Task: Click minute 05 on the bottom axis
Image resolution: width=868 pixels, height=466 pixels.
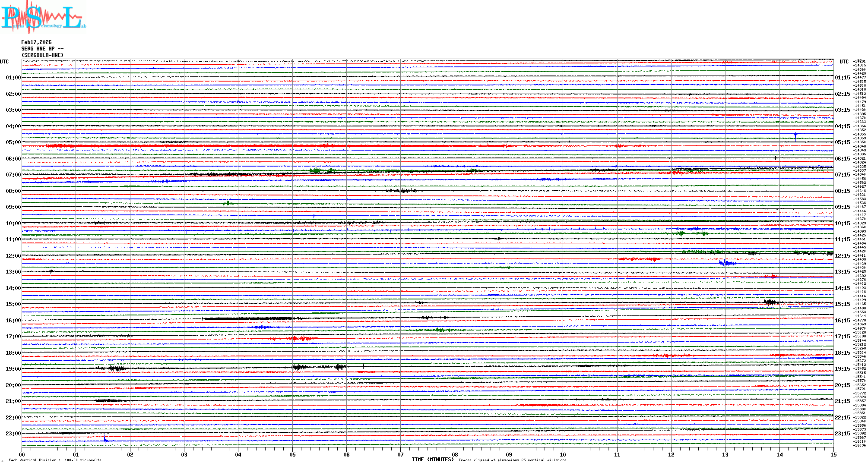Action: coord(292,454)
